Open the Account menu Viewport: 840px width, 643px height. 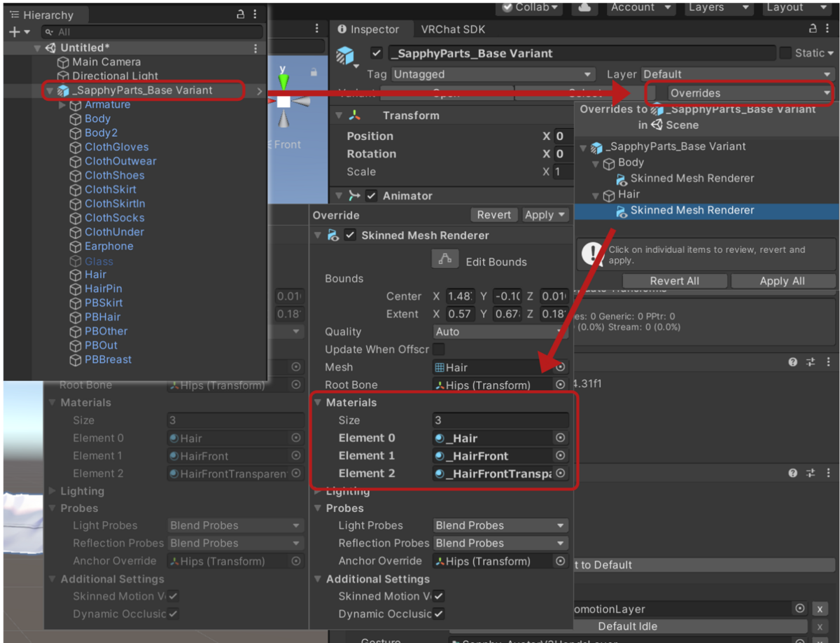[641, 7]
